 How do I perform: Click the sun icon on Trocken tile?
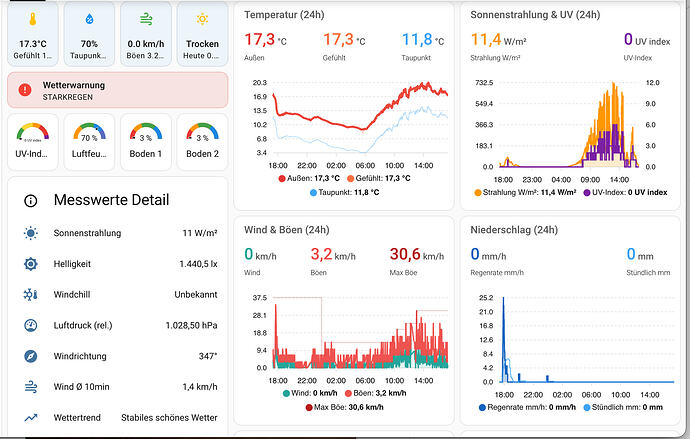(x=202, y=19)
